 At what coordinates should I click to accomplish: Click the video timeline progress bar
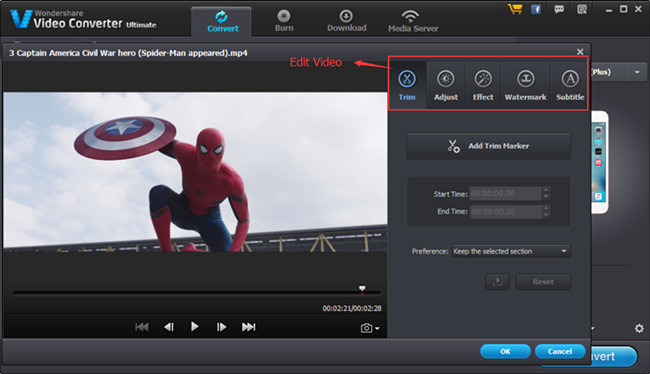(196, 293)
